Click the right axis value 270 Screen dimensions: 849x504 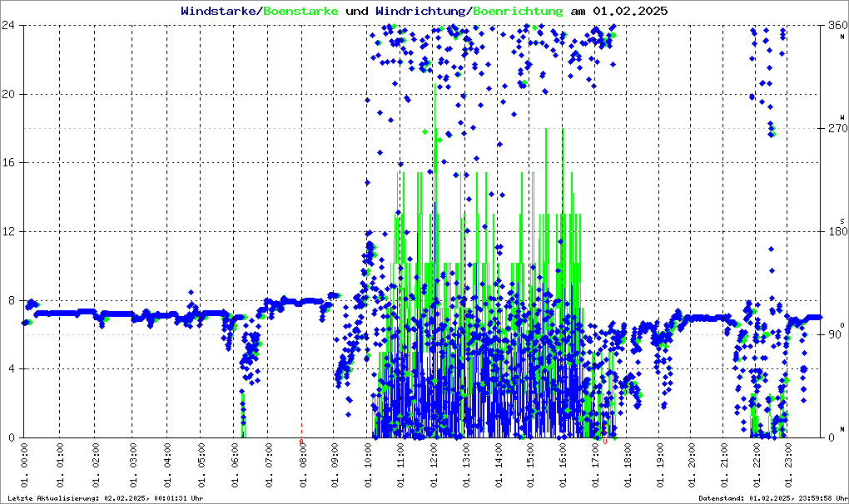[837, 128]
